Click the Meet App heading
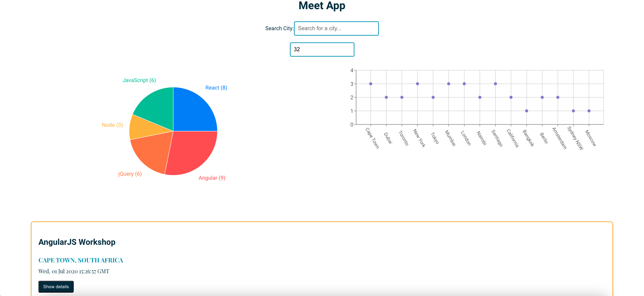644x296 pixels. (x=322, y=6)
